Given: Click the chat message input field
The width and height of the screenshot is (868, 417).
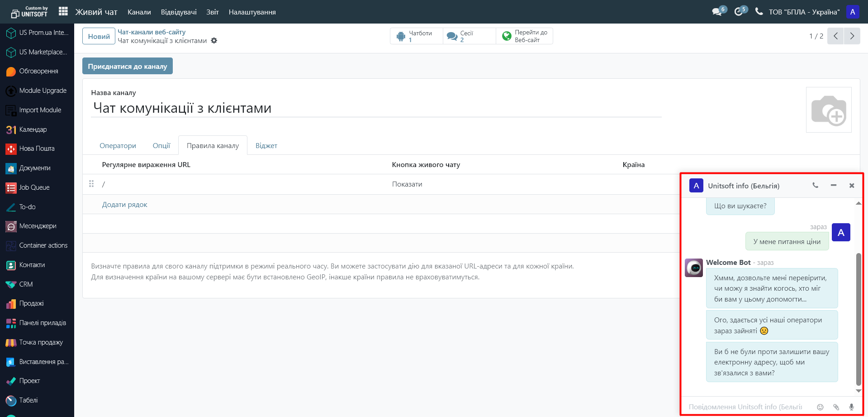Looking at the screenshot, I should coord(746,407).
